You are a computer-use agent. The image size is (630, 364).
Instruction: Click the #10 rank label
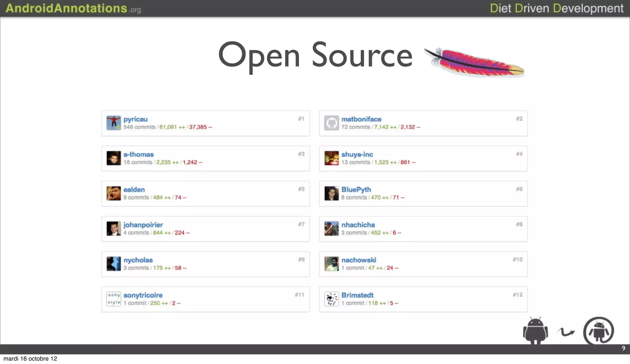tap(518, 259)
